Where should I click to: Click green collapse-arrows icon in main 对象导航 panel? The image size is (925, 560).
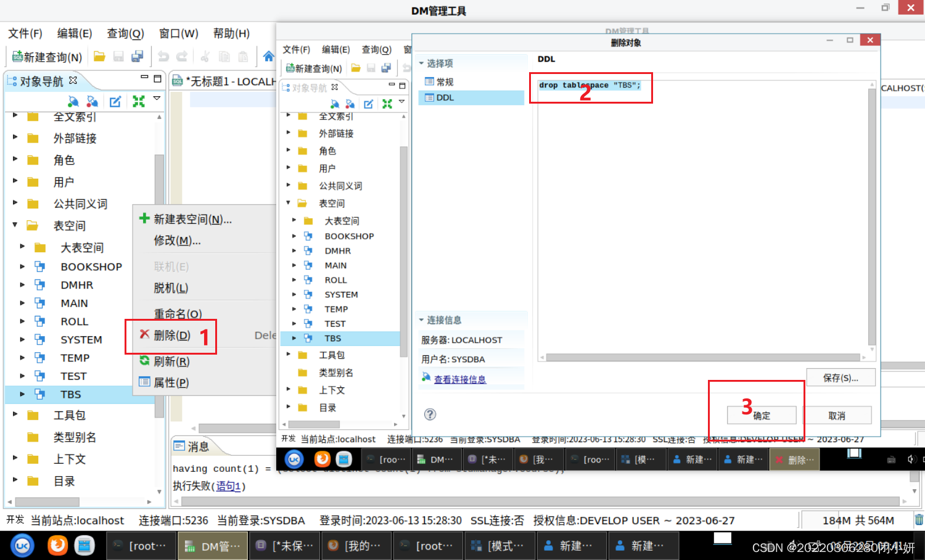pos(139,101)
